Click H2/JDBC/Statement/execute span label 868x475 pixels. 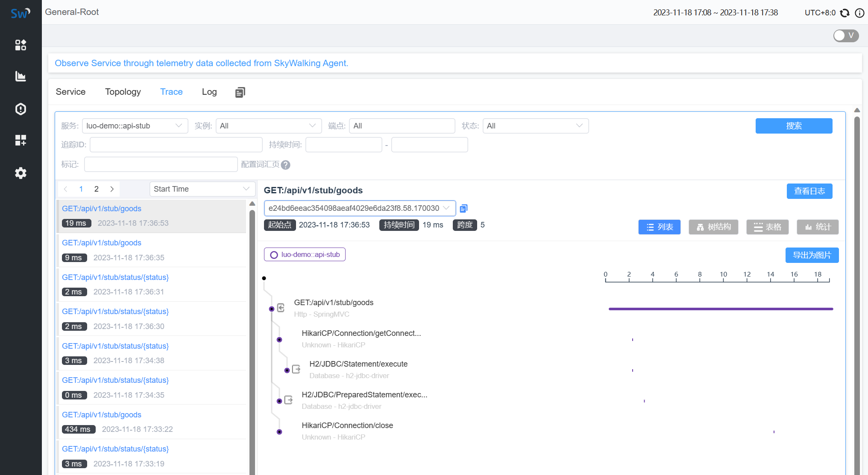click(358, 364)
